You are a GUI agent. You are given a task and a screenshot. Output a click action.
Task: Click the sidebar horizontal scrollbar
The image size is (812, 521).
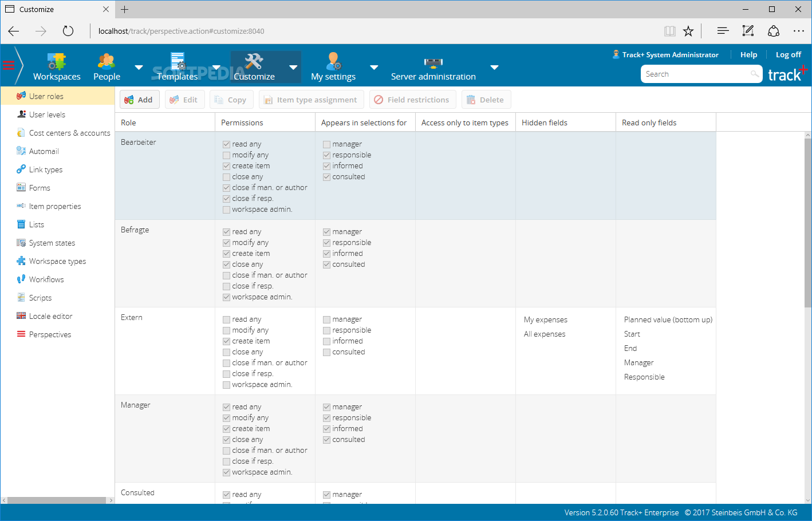57,500
